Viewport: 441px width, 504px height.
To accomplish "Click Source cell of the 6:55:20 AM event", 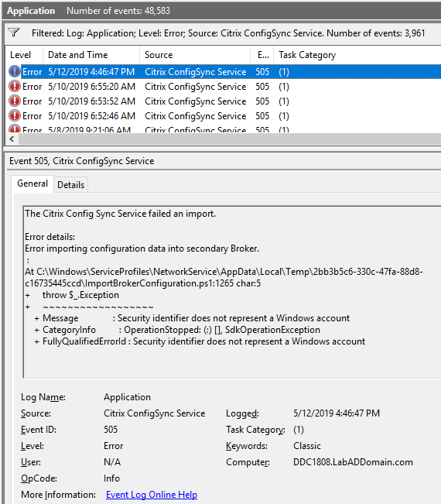I will point(195,87).
